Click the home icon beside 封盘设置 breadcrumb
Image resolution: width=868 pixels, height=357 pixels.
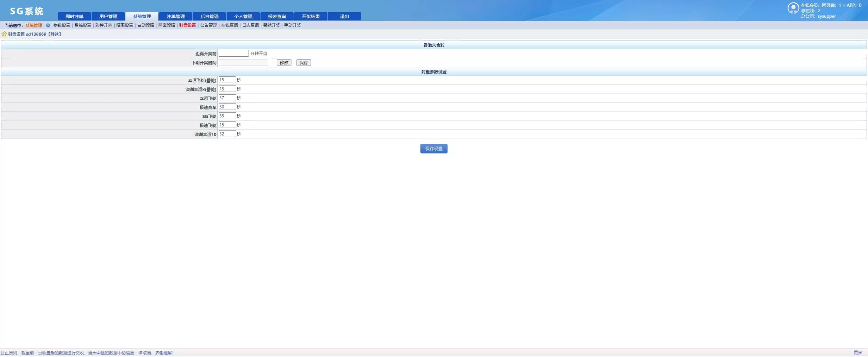point(4,34)
